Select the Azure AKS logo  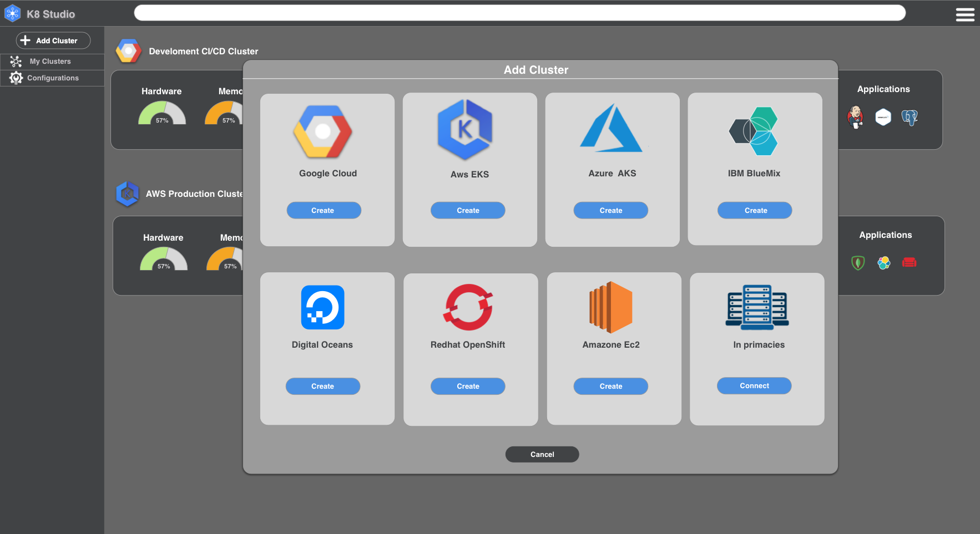point(611,128)
